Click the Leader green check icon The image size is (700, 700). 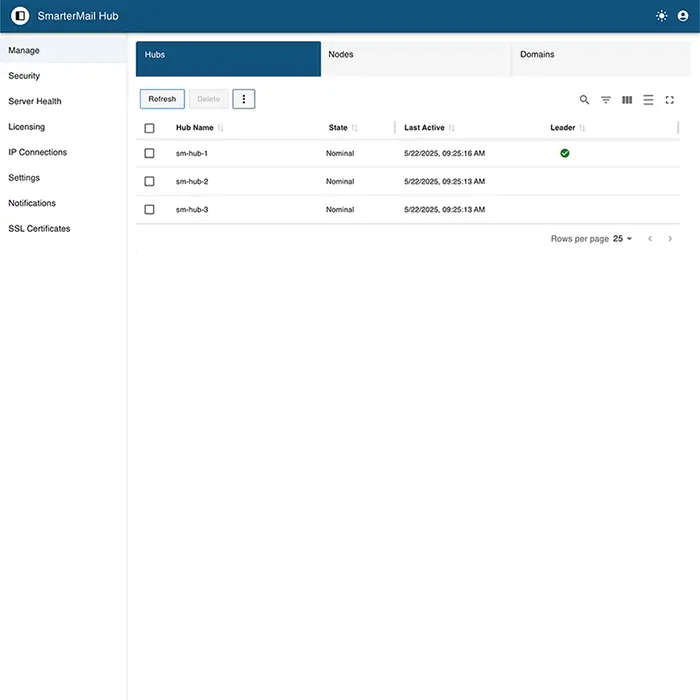coord(565,153)
